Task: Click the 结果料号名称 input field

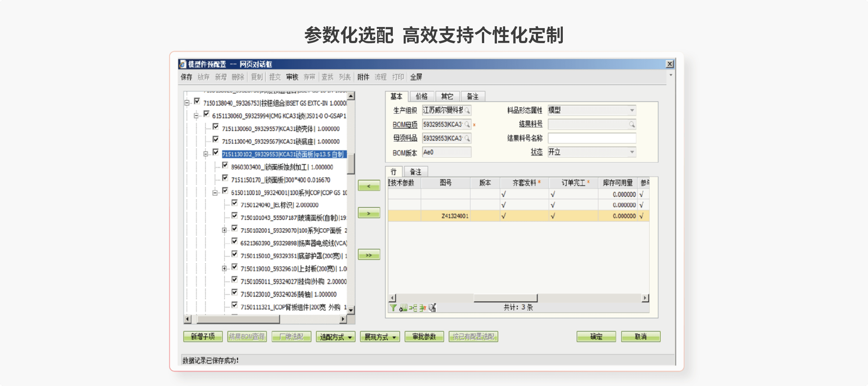Action: tap(591, 139)
